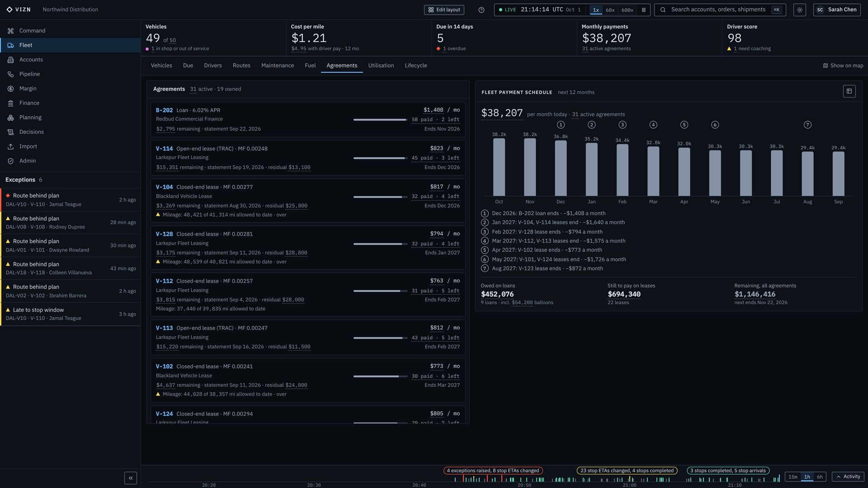The image size is (868, 488).
Task: Collapse the sidebar with double-chevron button
Action: [x=131, y=478]
